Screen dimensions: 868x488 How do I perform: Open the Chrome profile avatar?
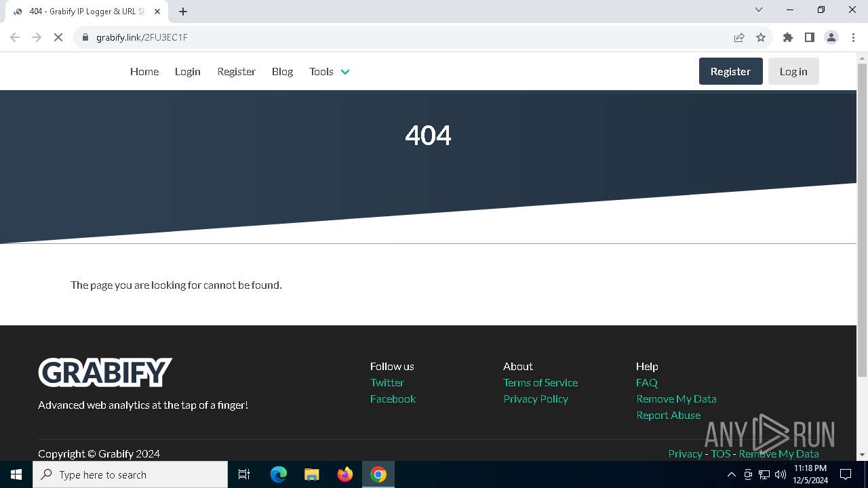click(x=831, y=37)
